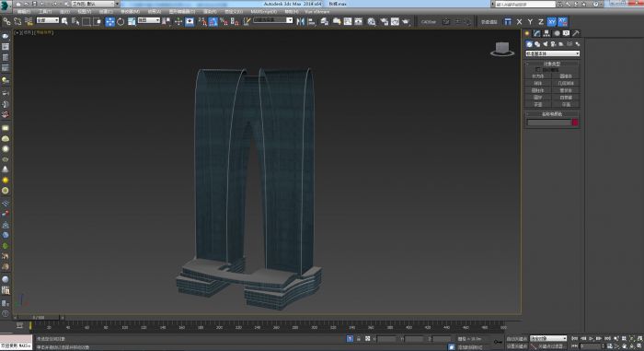Click the Mirror tool icon

(x=301, y=21)
